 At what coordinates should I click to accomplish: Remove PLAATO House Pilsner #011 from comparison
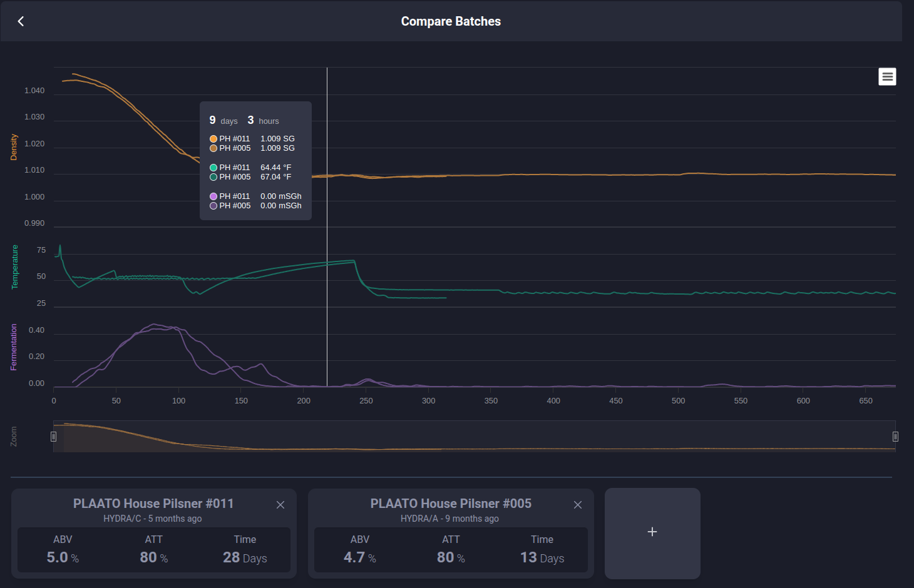click(x=280, y=505)
